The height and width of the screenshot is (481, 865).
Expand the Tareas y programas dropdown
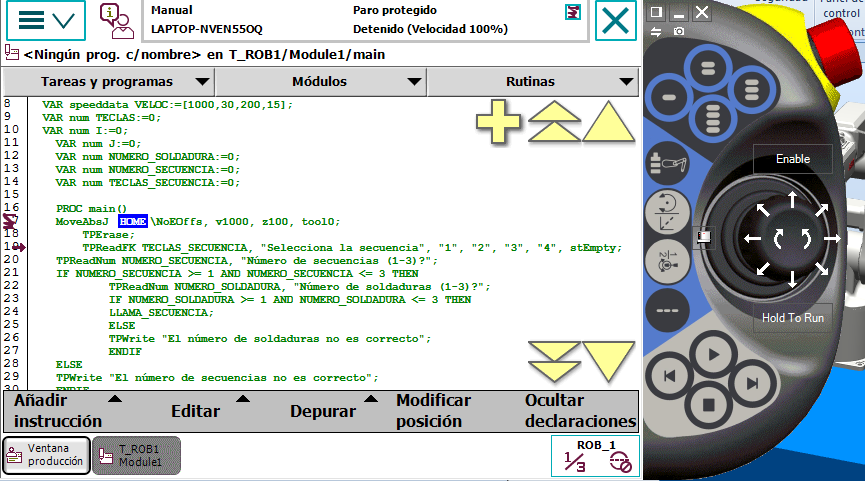point(109,82)
